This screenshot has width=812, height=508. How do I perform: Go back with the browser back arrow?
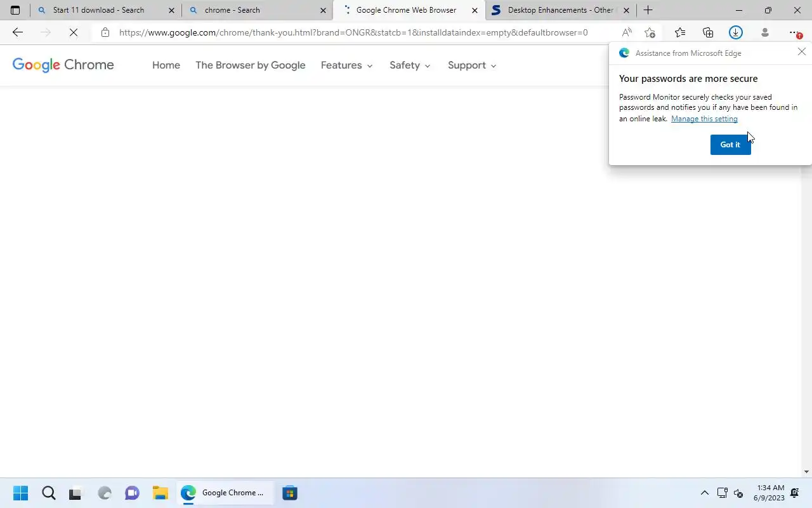click(x=18, y=32)
